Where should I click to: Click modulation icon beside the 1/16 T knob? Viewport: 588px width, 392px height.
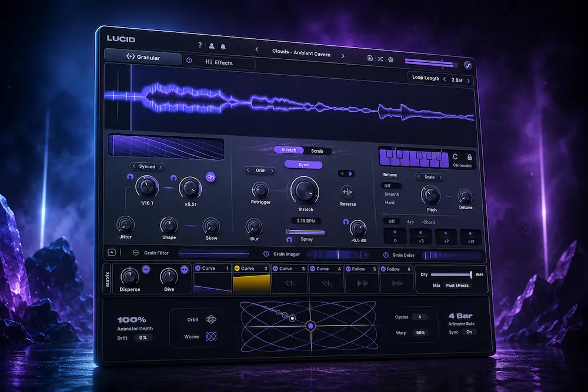pos(130,176)
